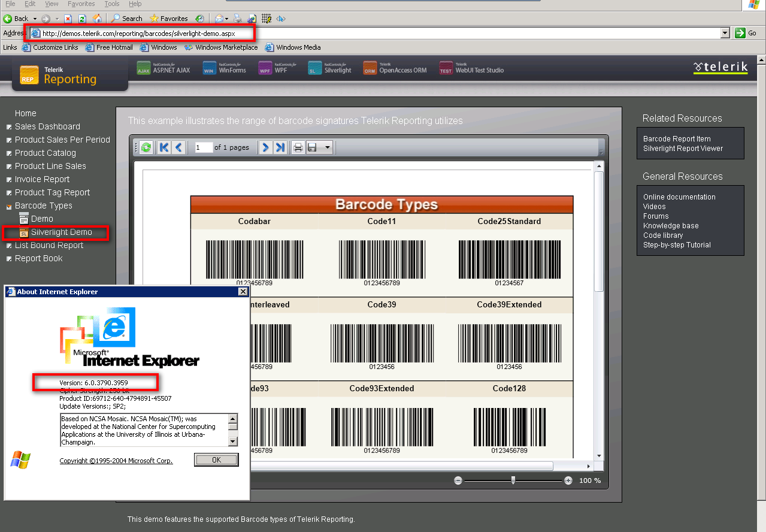Open the Customize Links bookmark
This screenshot has height=532, width=766.
[x=50, y=47]
